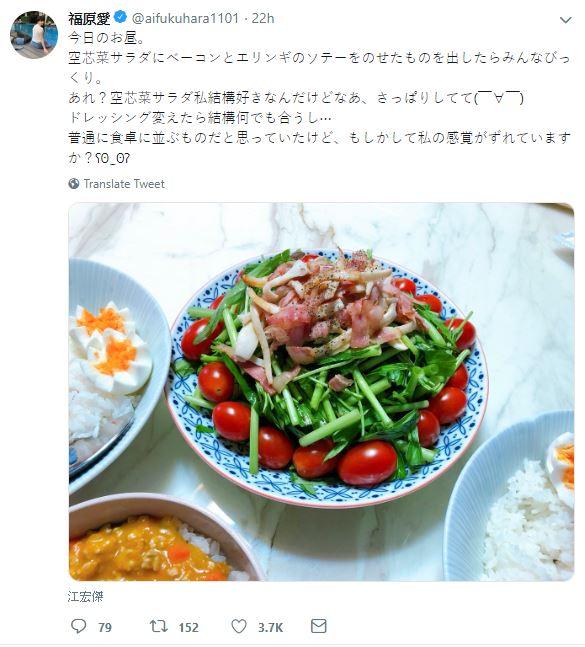
Task: Like the tweet with the heart icon
Action: point(239,626)
